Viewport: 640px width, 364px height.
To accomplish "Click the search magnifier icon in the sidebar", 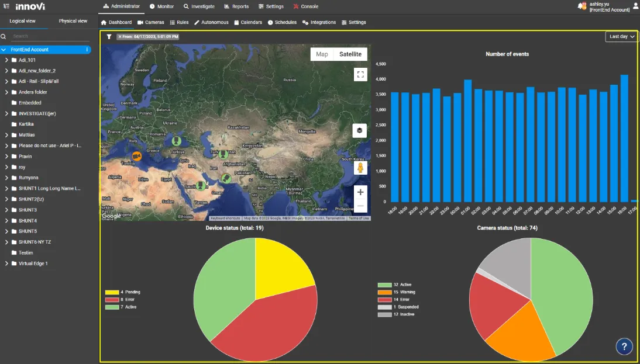I will click(4, 37).
